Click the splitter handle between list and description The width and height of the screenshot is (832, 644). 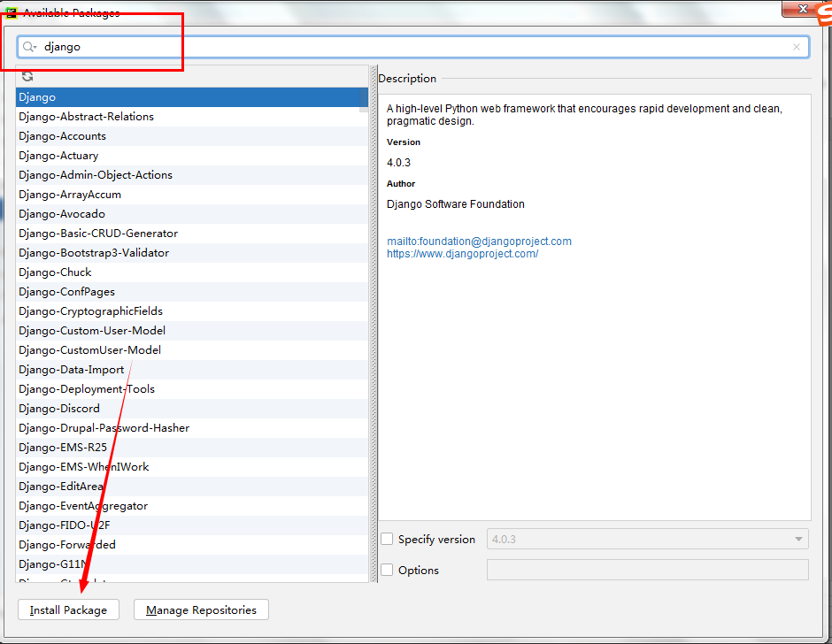[374, 324]
